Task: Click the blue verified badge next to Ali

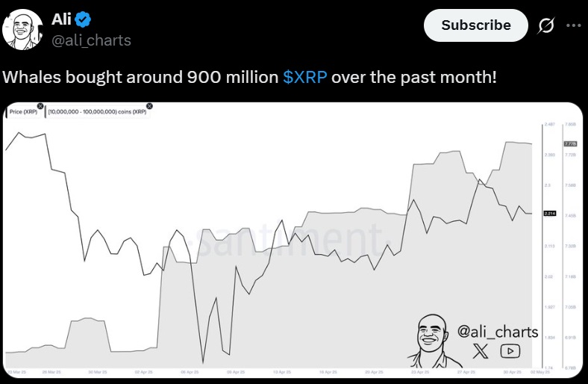Action: coord(83,19)
